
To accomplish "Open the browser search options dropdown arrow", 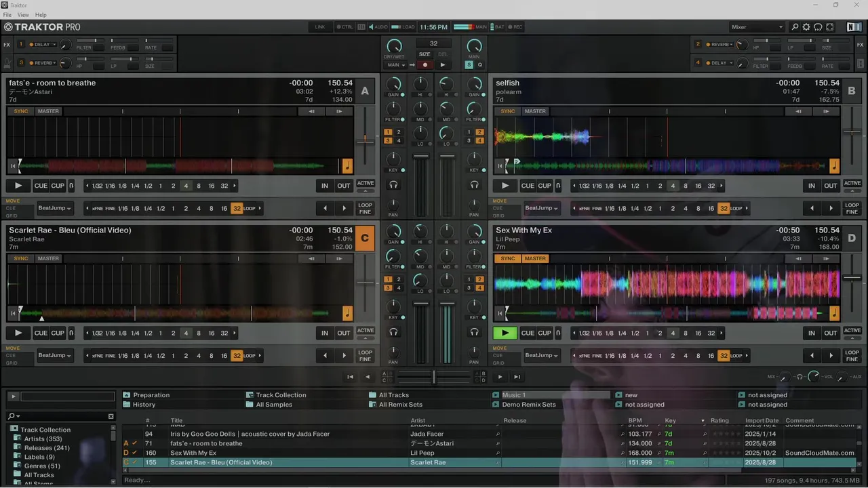I will tap(18, 416).
